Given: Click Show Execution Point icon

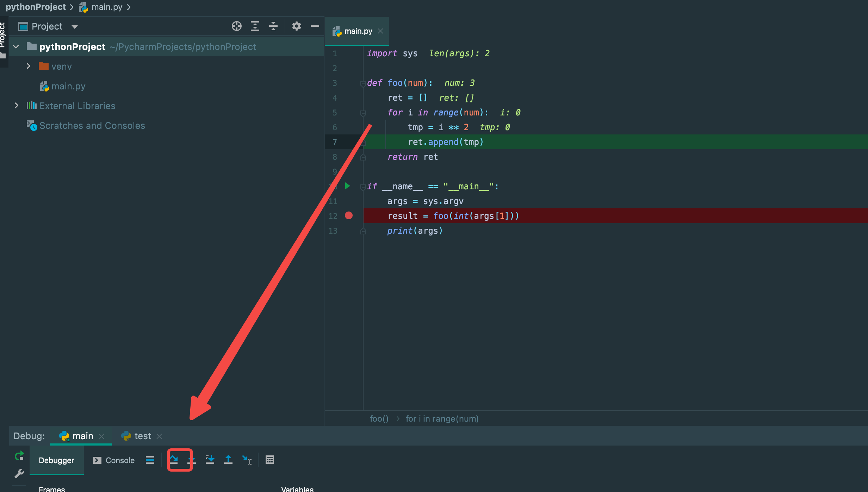Looking at the screenshot, I should pyautogui.click(x=150, y=460).
